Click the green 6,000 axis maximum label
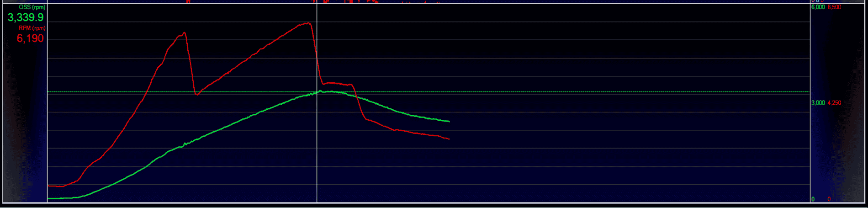This screenshot has height=208, width=868. [x=818, y=7]
